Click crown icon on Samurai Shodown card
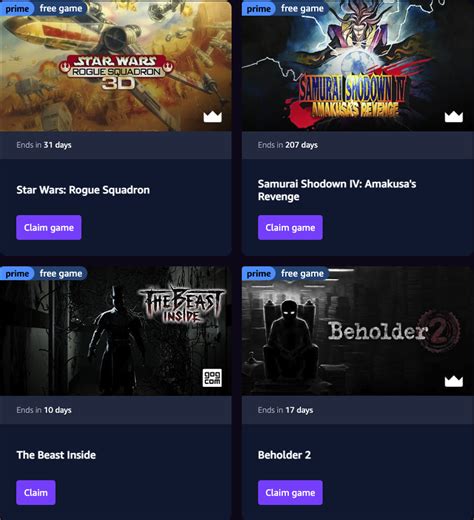Screen dimensions: 474x520 (454, 117)
